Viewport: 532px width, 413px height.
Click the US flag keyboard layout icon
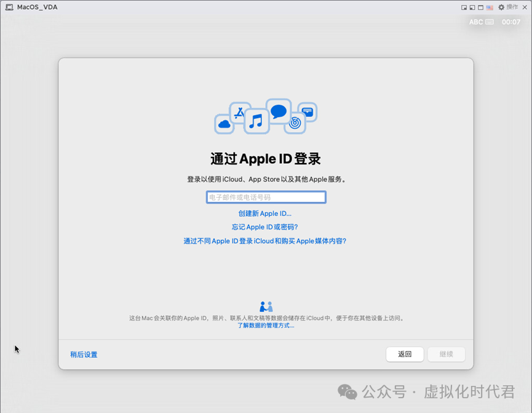click(490, 7)
